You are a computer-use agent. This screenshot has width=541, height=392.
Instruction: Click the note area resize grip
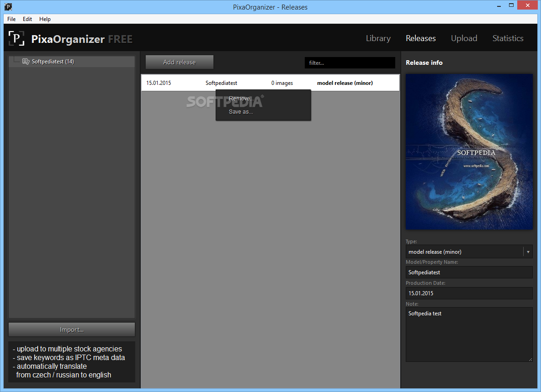[x=530, y=360]
